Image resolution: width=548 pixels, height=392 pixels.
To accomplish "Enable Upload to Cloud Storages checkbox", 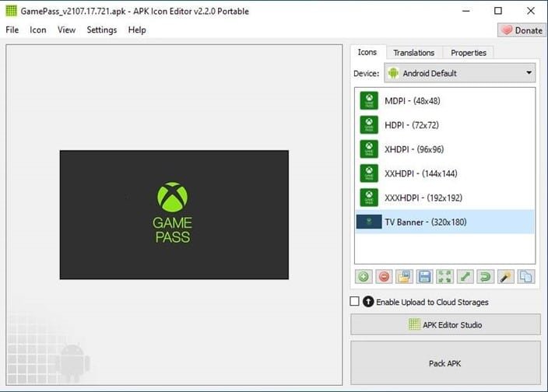I will coord(354,301).
